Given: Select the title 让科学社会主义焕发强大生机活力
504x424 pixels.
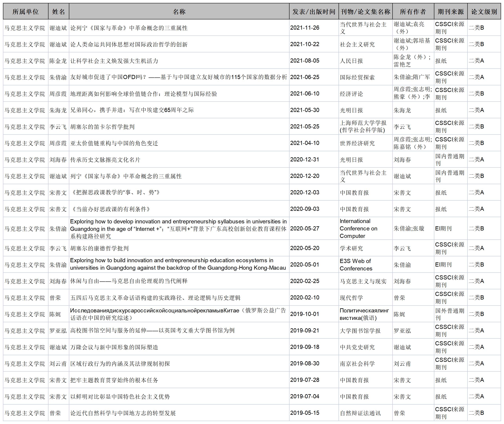Looking at the screenshot, I should click(x=114, y=61).
